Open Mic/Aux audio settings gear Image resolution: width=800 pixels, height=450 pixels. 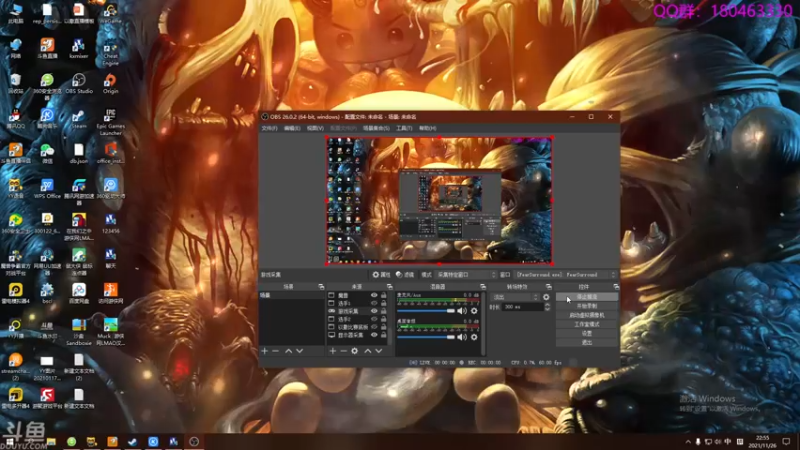click(x=474, y=311)
